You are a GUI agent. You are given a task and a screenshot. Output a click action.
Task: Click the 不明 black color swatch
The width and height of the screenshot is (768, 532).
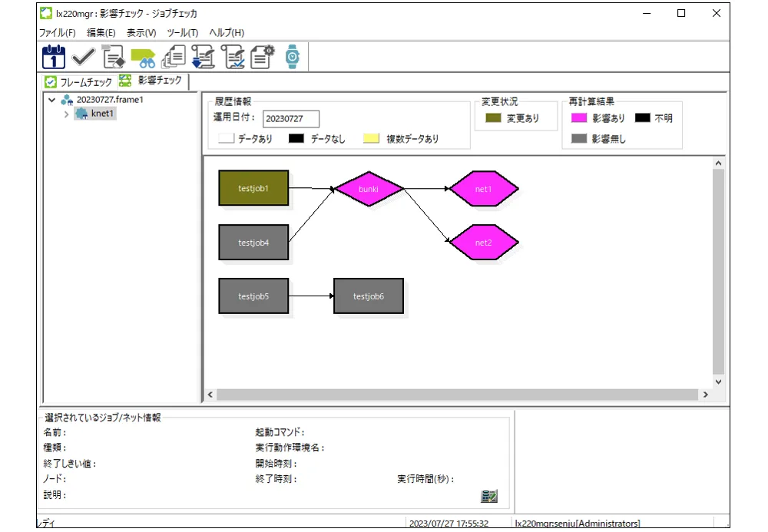[x=642, y=117]
